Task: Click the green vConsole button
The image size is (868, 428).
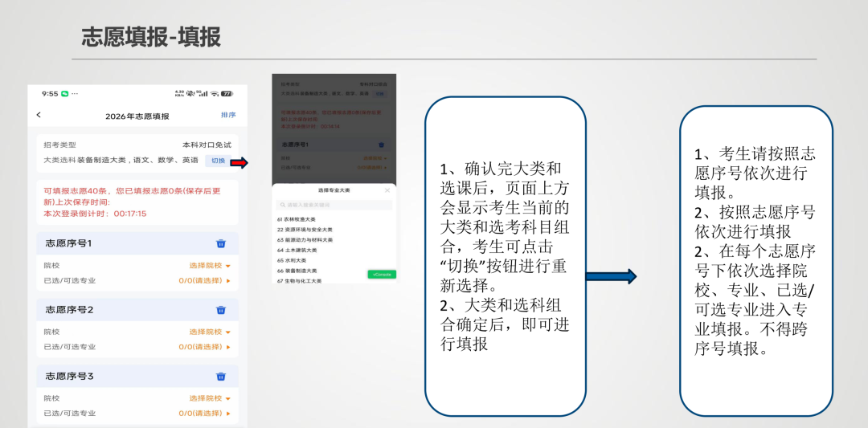Action: click(x=381, y=275)
